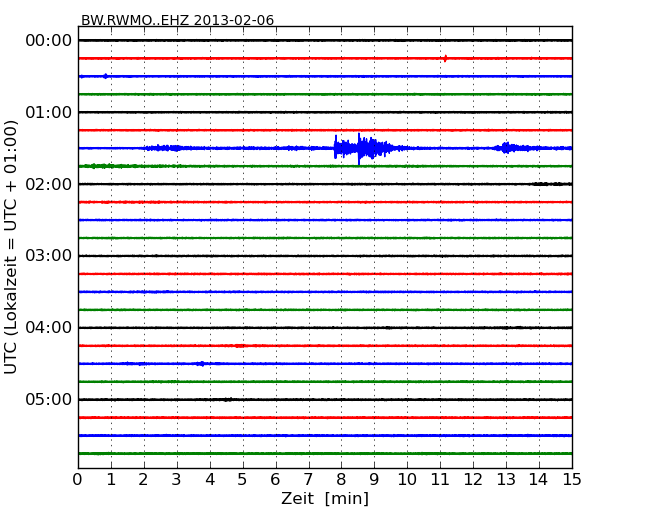The height and width of the screenshot is (520, 650).
Task: Click the red blip near minute 5 on the 04:15 trace
Action: (x=240, y=346)
